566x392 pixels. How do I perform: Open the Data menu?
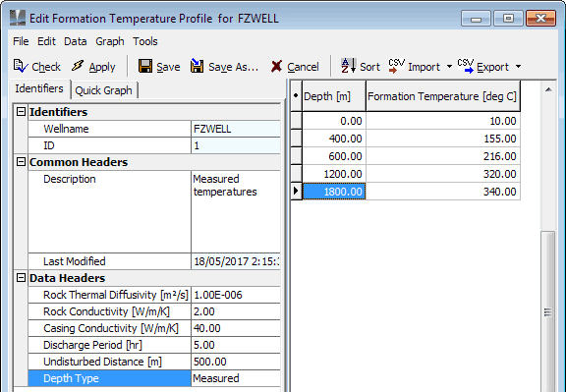[x=75, y=41]
